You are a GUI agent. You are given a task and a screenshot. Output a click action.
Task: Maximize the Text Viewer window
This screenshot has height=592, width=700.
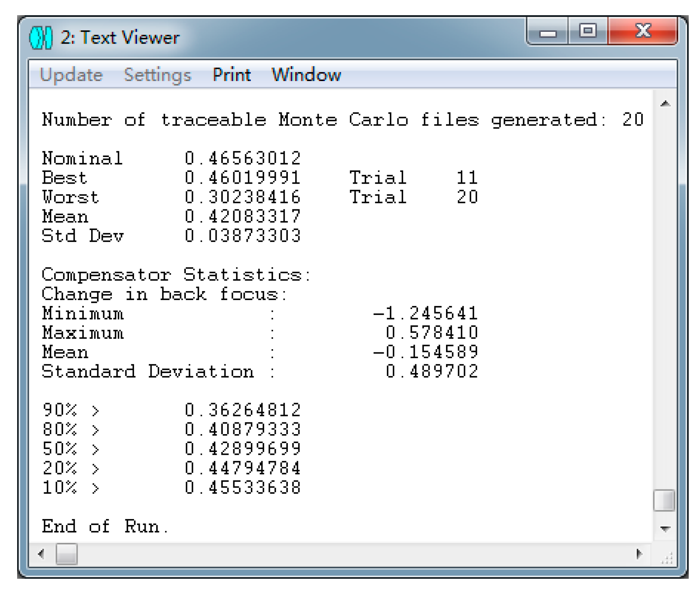[x=587, y=31]
